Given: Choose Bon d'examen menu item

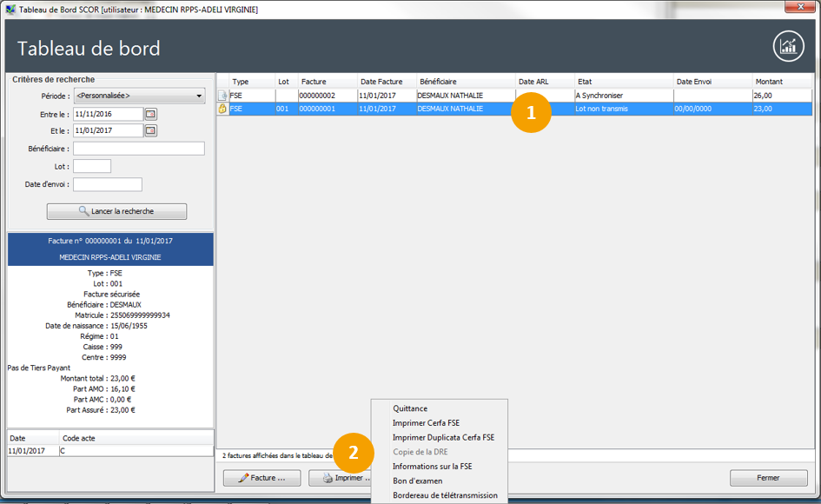Looking at the screenshot, I should [x=417, y=481].
